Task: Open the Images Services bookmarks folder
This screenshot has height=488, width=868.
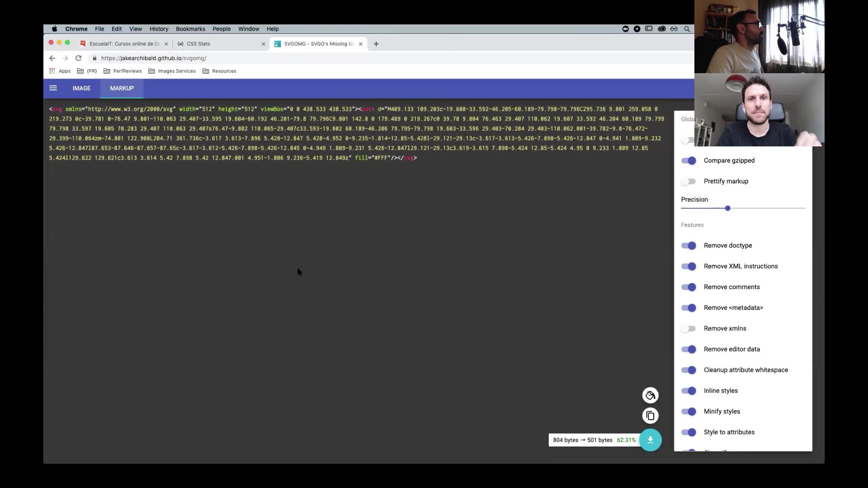Action: click(172, 71)
